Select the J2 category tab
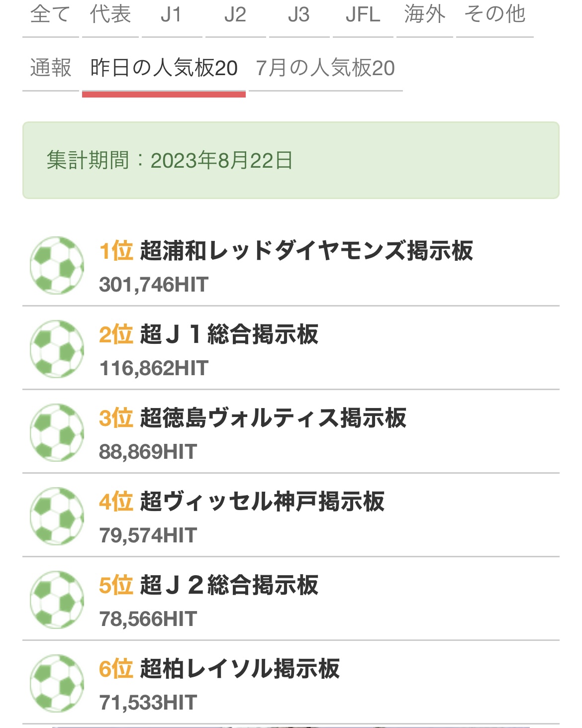Viewport: 582px width, 728px height. coord(235,15)
